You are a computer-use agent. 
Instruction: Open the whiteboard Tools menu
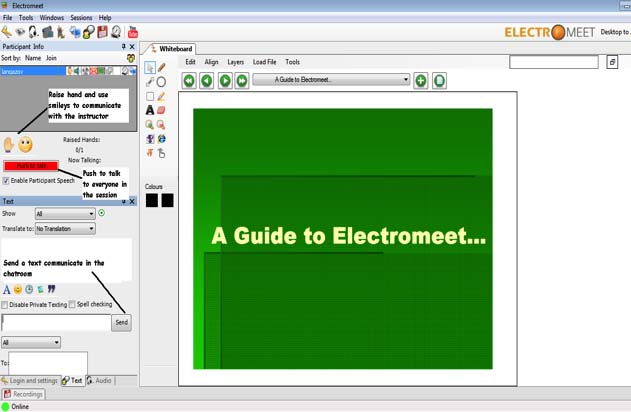[x=293, y=62]
